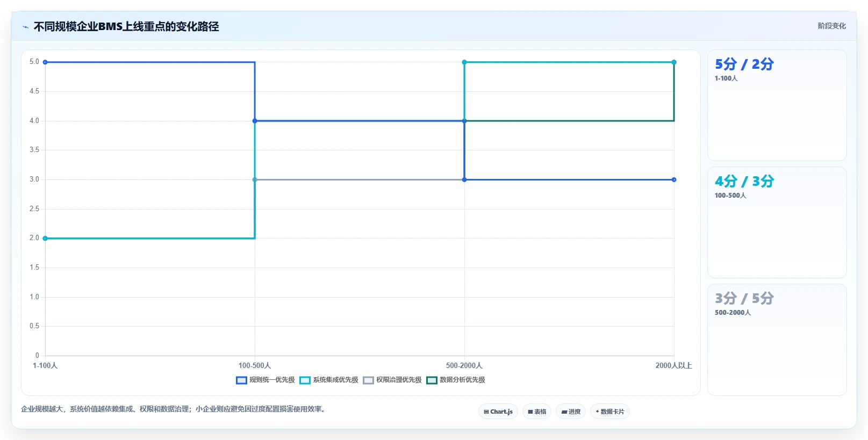
Task: Toggle the 数据分析优先级 series label
Action: 462,380
